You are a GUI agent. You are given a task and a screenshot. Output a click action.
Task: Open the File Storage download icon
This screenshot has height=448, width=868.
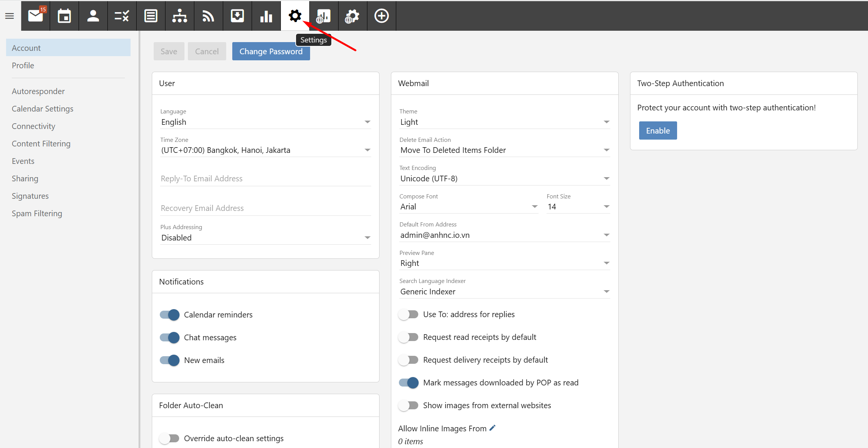[x=238, y=16]
